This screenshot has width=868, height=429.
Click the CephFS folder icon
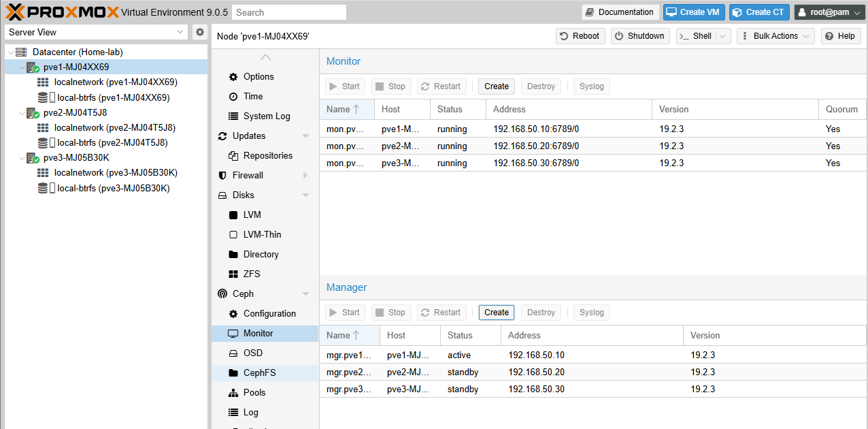(x=233, y=373)
